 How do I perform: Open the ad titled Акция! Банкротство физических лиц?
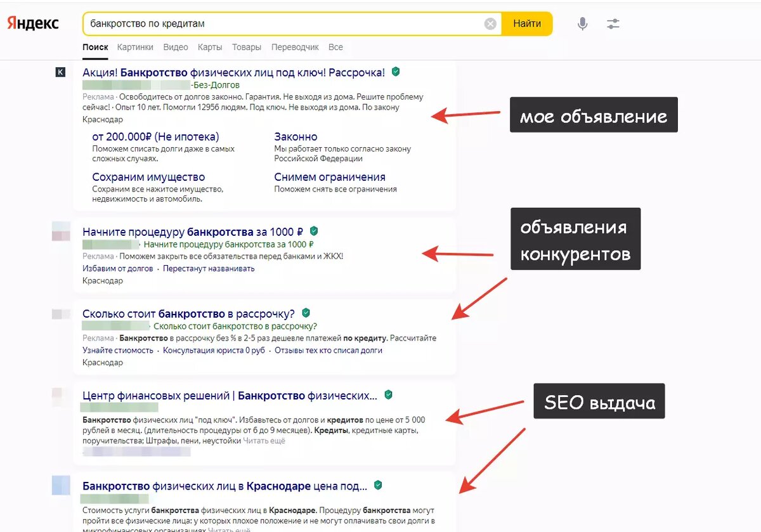[233, 72]
